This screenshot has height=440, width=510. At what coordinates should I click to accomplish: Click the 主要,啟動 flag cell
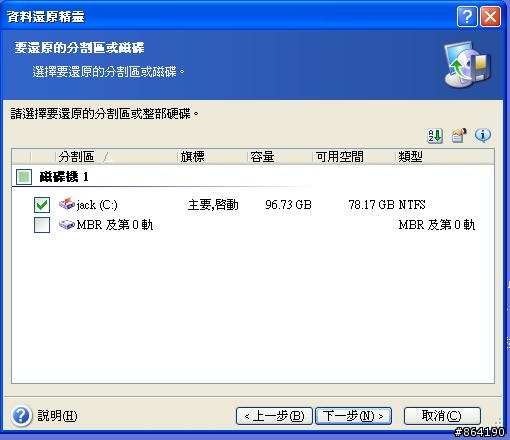(213, 205)
